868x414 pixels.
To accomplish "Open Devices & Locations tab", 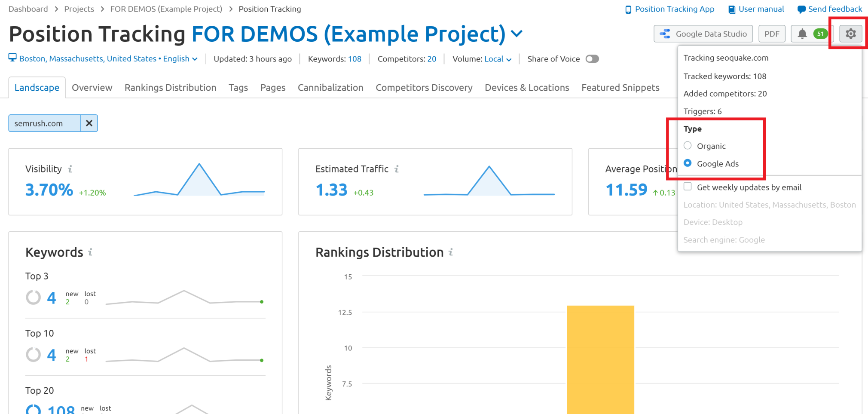I will click(527, 88).
